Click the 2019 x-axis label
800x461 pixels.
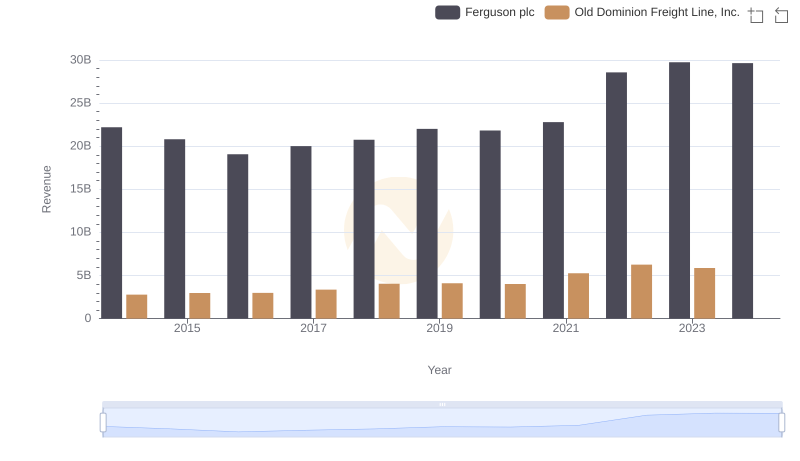pyautogui.click(x=439, y=328)
